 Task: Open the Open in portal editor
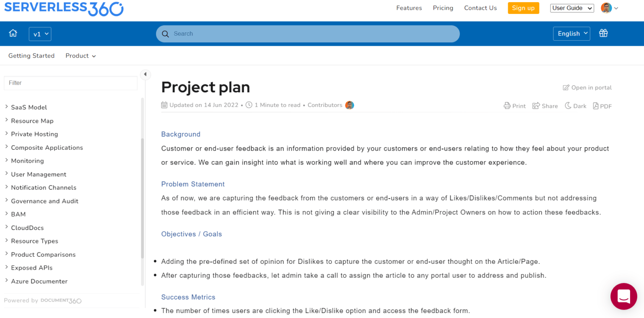(x=587, y=87)
